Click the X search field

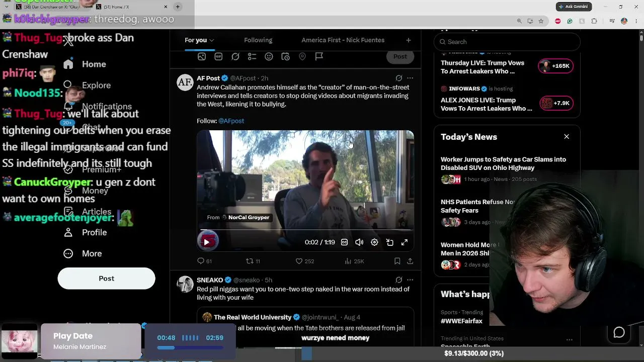coord(507,42)
